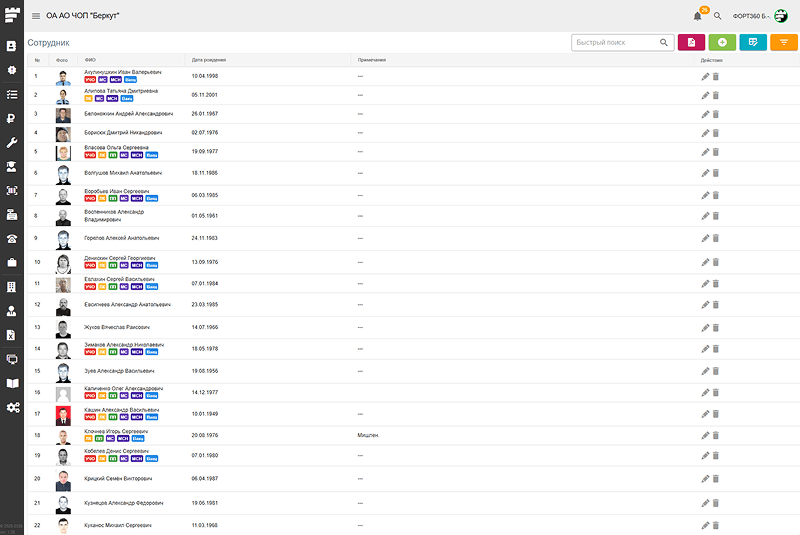Open the notifications bell in the header

pyautogui.click(x=697, y=16)
